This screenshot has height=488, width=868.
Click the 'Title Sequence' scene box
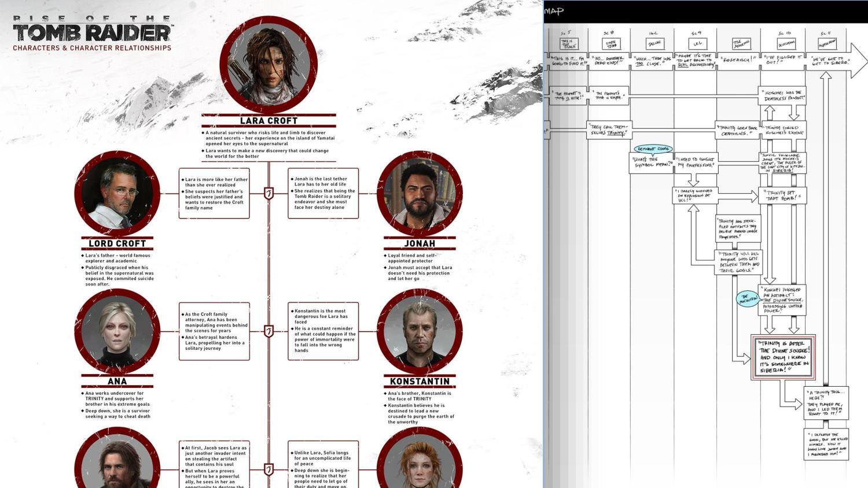tap(741, 44)
